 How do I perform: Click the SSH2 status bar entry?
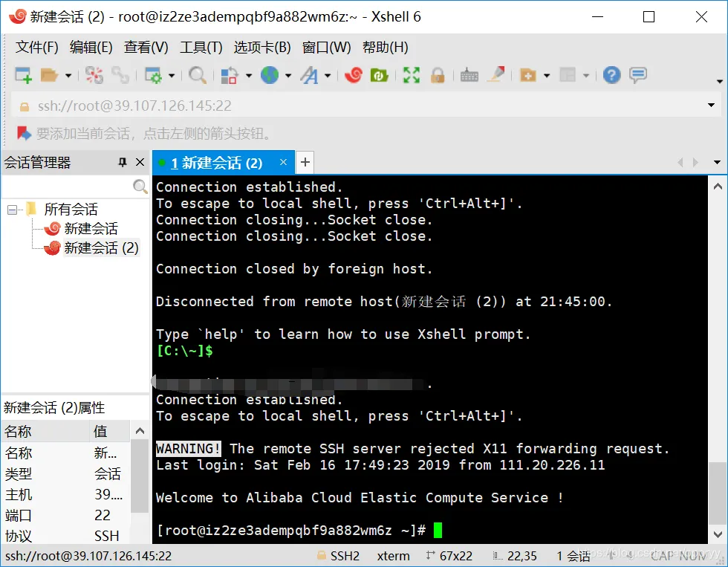coord(345,556)
